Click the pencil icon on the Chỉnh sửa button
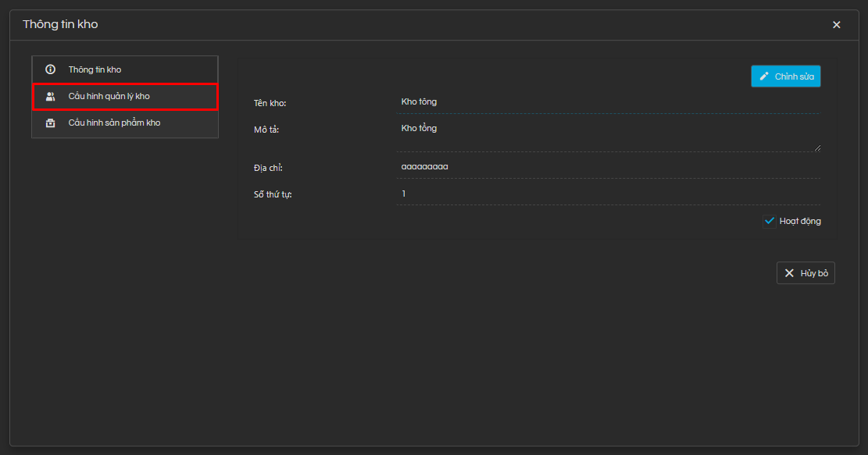The height and width of the screenshot is (455, 868). pos(764,76)
